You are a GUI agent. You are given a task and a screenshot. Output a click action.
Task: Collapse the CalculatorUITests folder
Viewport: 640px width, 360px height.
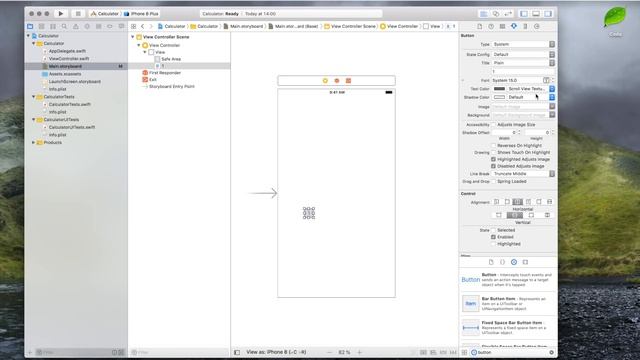click(x=33, y=120)
